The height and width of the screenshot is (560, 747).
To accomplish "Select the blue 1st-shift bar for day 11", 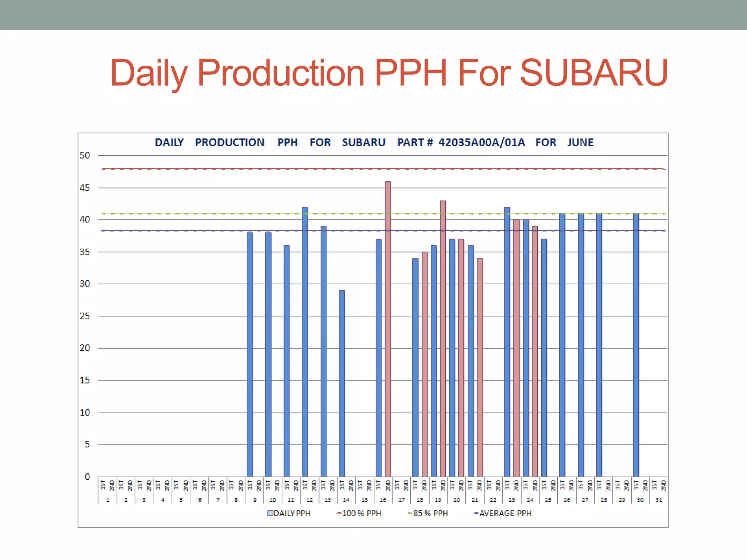I will pyautogui.click(x=287, y=361).
